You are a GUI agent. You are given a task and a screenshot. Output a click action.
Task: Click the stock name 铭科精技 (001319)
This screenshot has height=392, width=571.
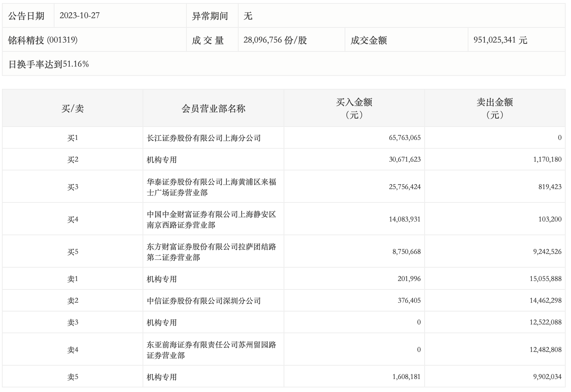43,40
